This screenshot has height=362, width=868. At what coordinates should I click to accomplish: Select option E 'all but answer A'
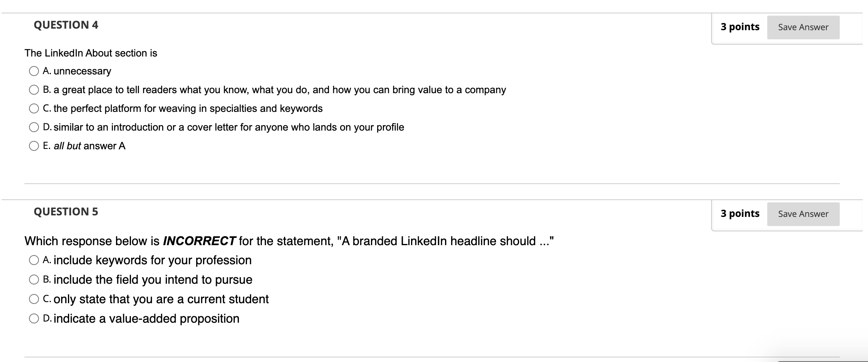[34, 146]
